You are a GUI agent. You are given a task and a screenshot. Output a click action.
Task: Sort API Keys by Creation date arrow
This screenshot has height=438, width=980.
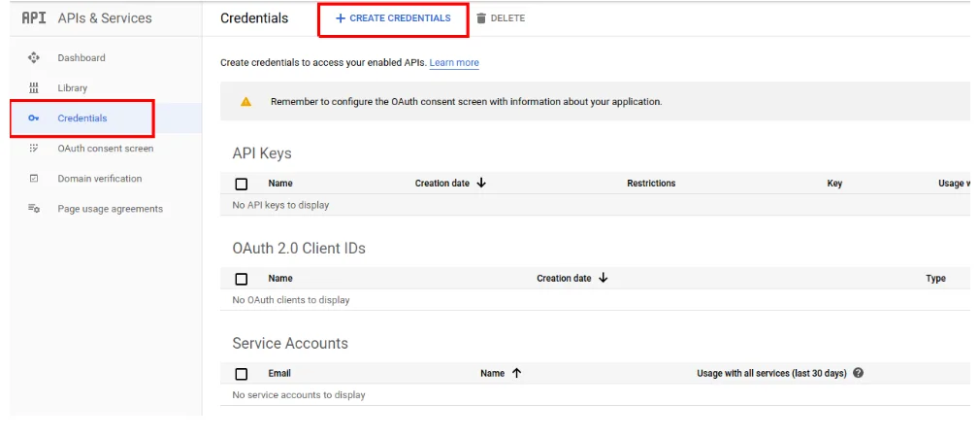481,183
